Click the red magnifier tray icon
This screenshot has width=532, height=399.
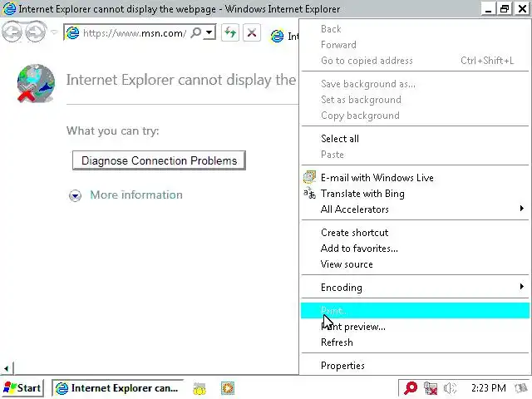pyautogui.click(x=410, y=388)
